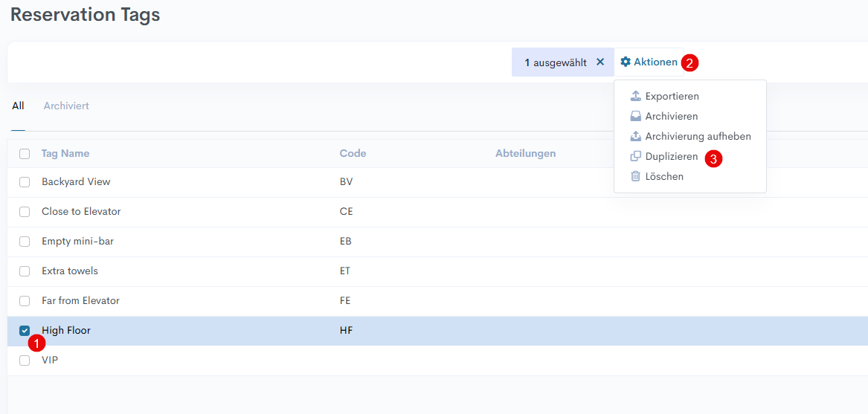Choose Archivierung aufheben menu entry

(698, 137)
